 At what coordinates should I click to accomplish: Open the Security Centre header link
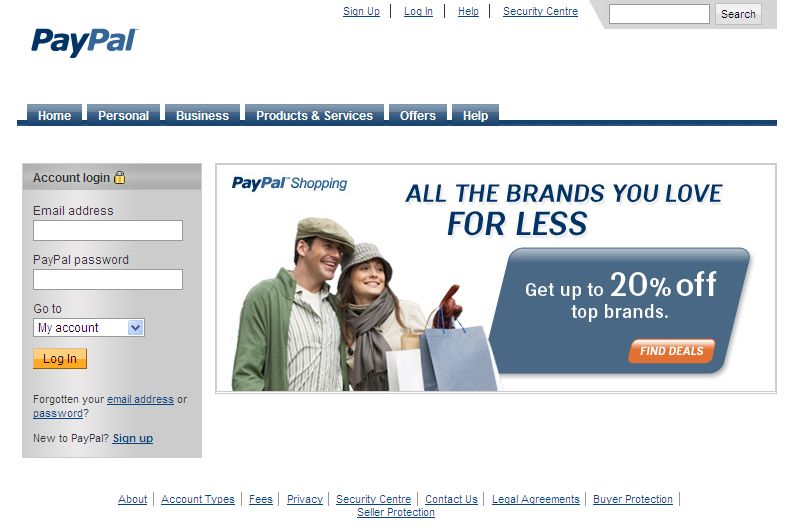[541, 11]
